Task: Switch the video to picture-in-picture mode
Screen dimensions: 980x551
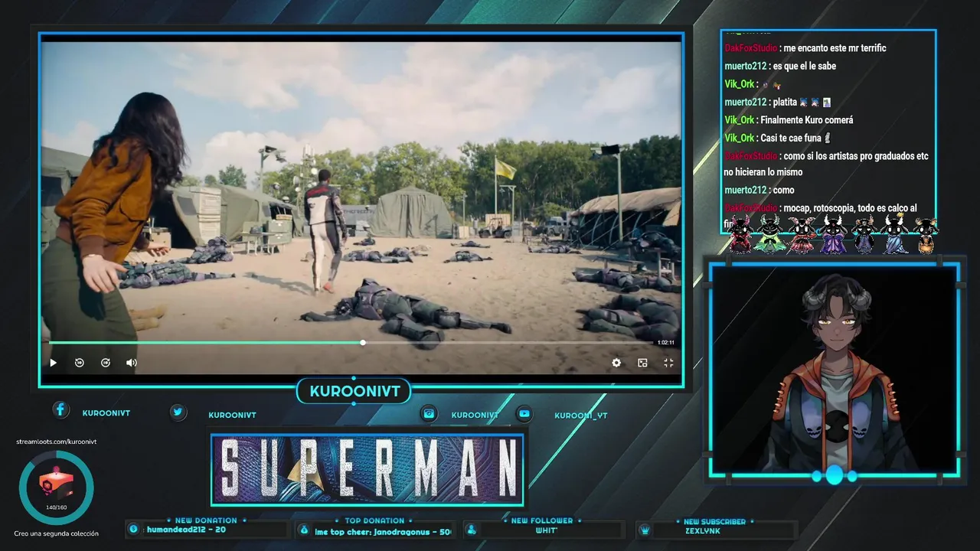Action: (x=642, y=363)
